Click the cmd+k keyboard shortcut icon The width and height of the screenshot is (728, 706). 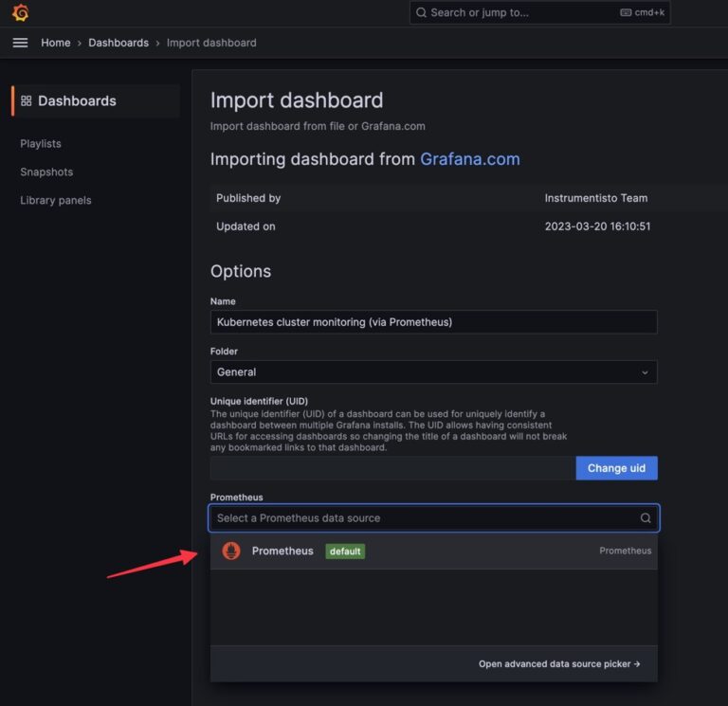626,13
